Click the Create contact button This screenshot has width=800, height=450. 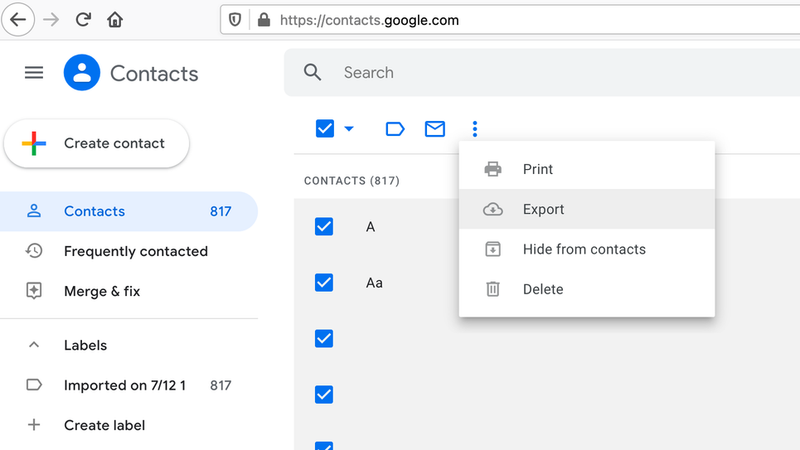(97, 143)
